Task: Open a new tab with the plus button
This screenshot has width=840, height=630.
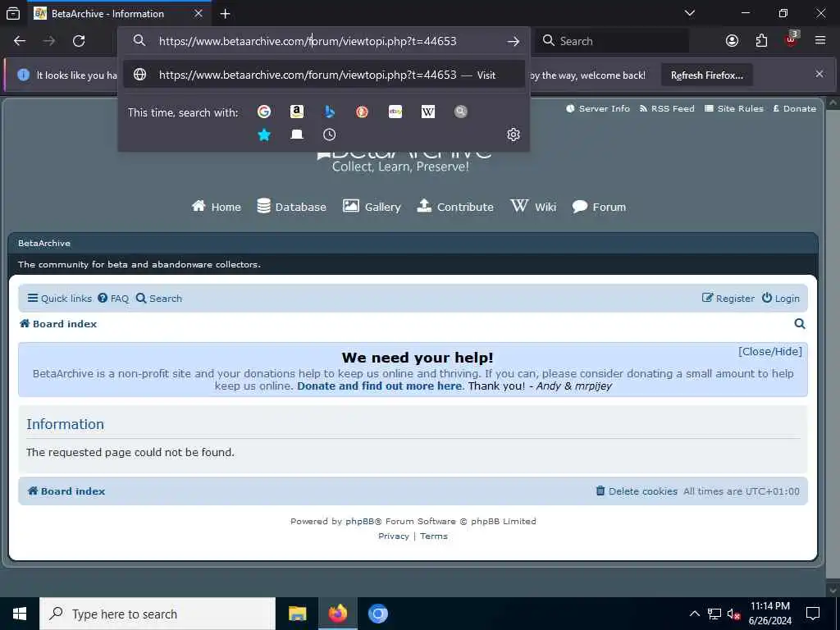Action: 225,13
